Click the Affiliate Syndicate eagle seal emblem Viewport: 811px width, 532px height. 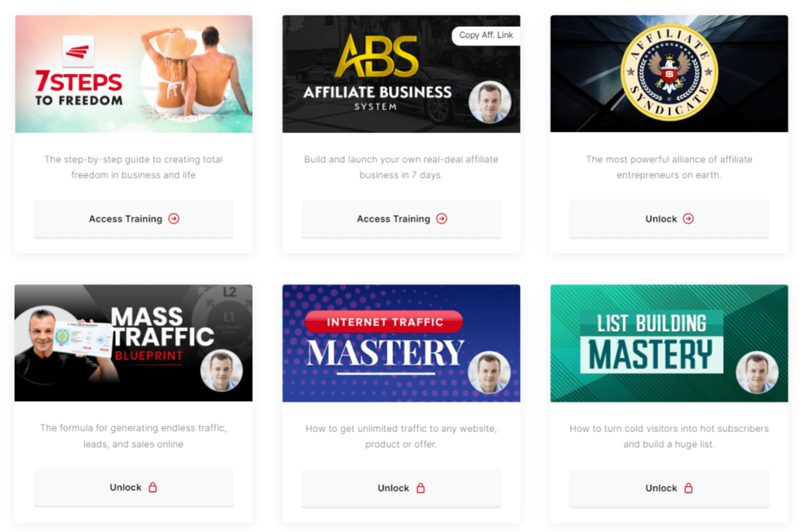[669, 72]
